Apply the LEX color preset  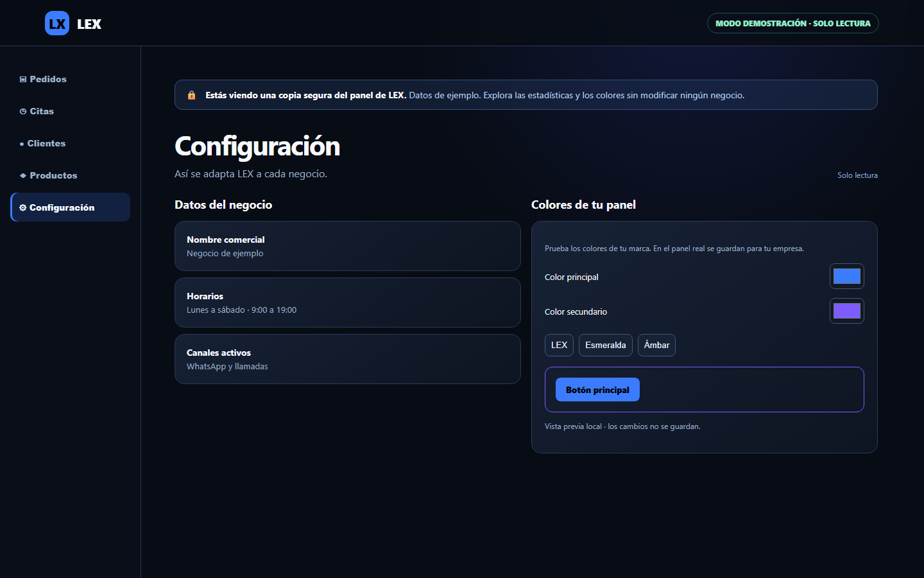pyautogui.click(x=559, y=345)
